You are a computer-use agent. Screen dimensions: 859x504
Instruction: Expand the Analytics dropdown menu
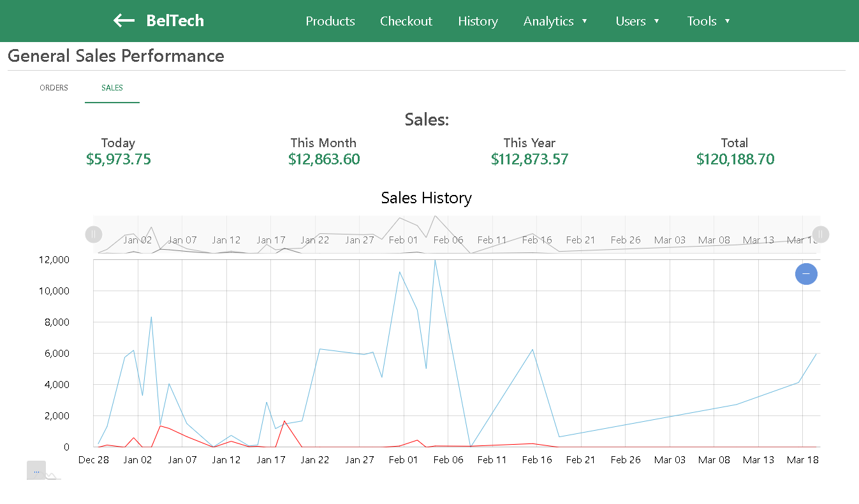coord(555,21)
